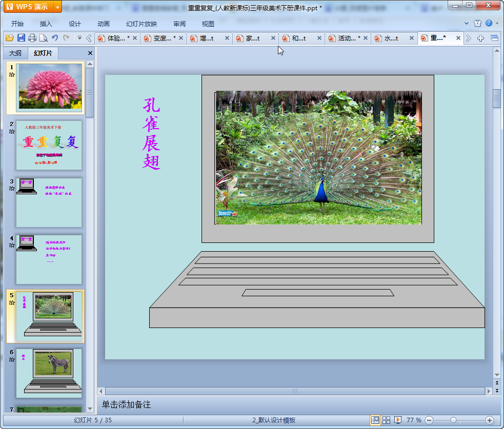Select the 孔雀展翅 text on the slide

151,133
